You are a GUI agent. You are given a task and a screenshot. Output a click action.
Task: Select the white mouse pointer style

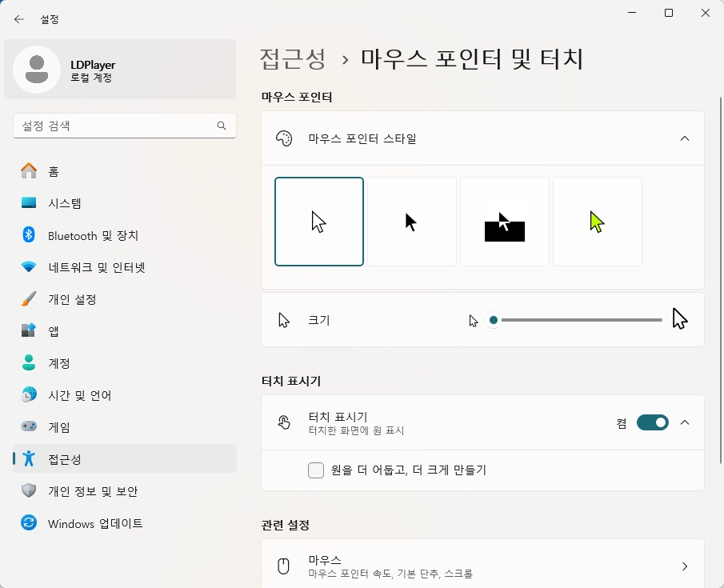319,222
